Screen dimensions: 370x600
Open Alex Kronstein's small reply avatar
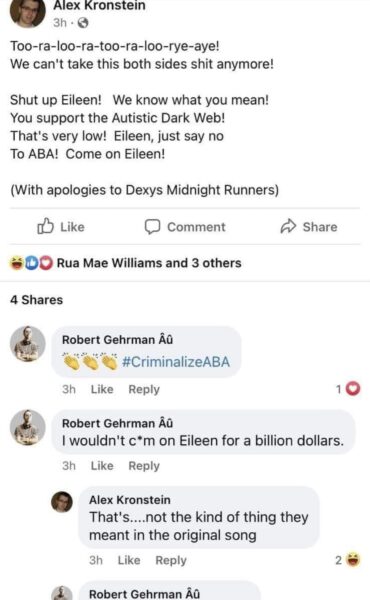(62, 502)
